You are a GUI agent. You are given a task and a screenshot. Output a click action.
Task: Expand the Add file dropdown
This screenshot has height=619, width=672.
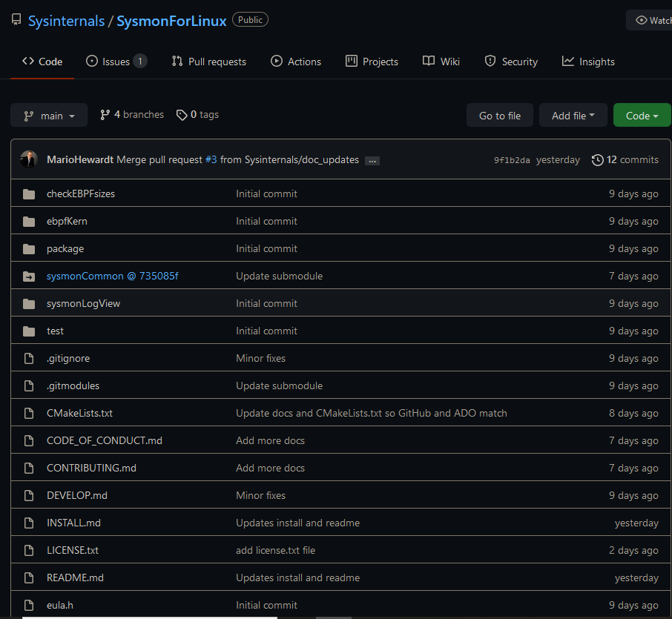pos(573,116)
